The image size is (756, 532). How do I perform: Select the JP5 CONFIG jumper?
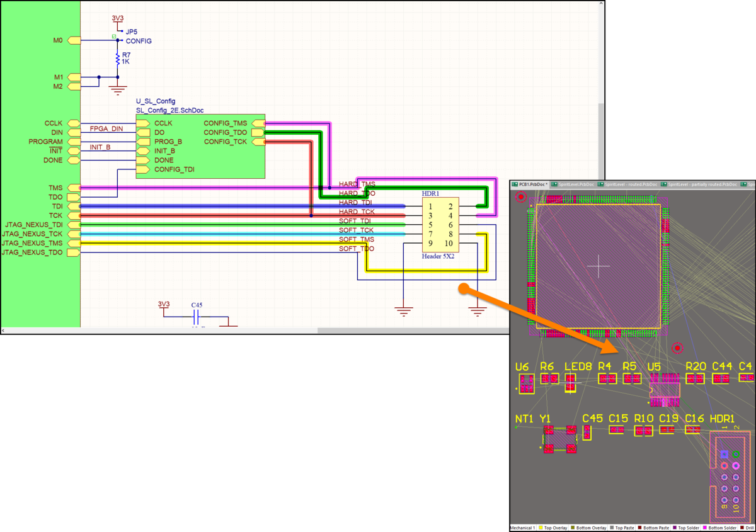pyautogui.click(x=118, y=35)
